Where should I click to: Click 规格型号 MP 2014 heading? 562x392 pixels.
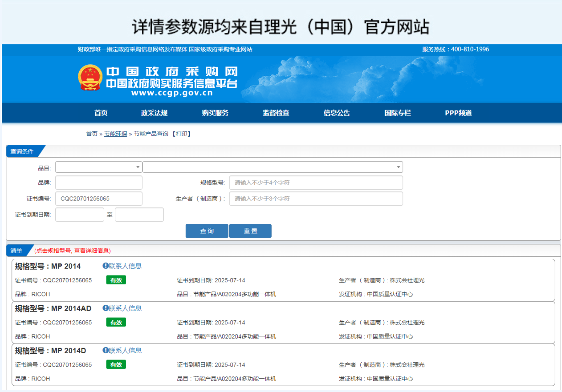48,266
